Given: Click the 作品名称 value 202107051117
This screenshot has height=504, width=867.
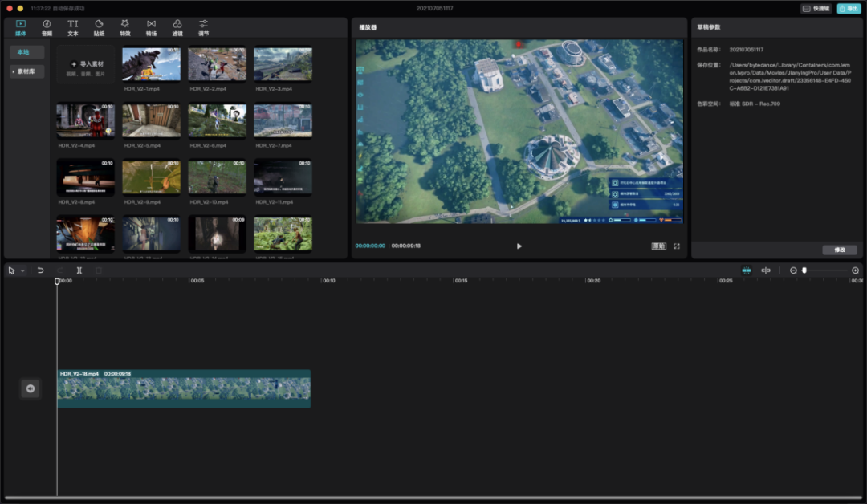Looking at the screenshot, I should pos(746,50).
